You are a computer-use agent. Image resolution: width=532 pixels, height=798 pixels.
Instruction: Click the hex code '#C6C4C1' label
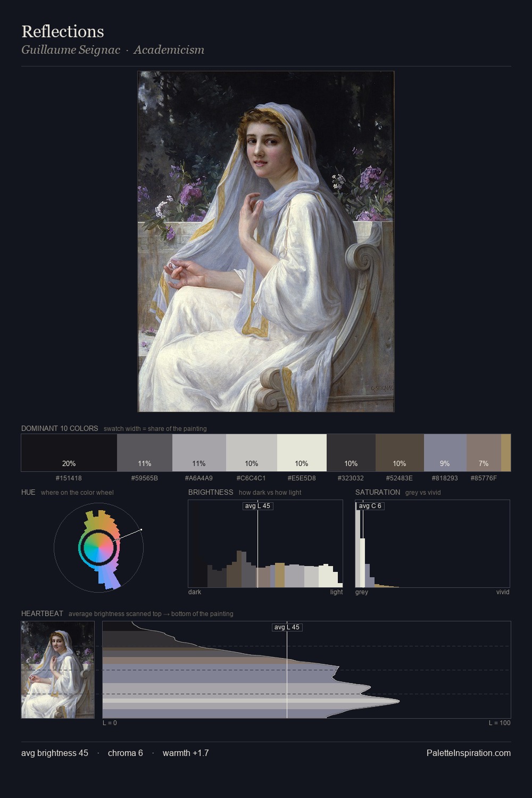(251, 478)
